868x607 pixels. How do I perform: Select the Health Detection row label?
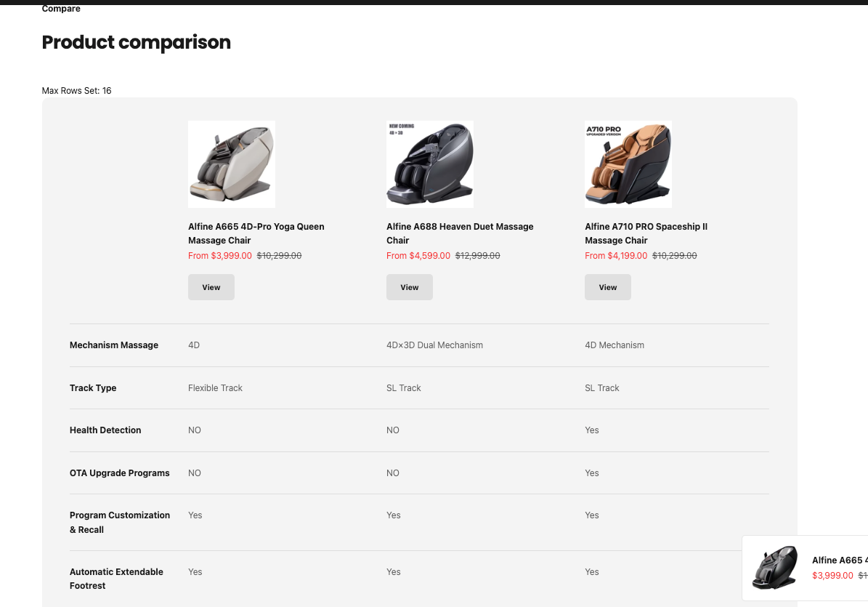(x=105, y=430)
